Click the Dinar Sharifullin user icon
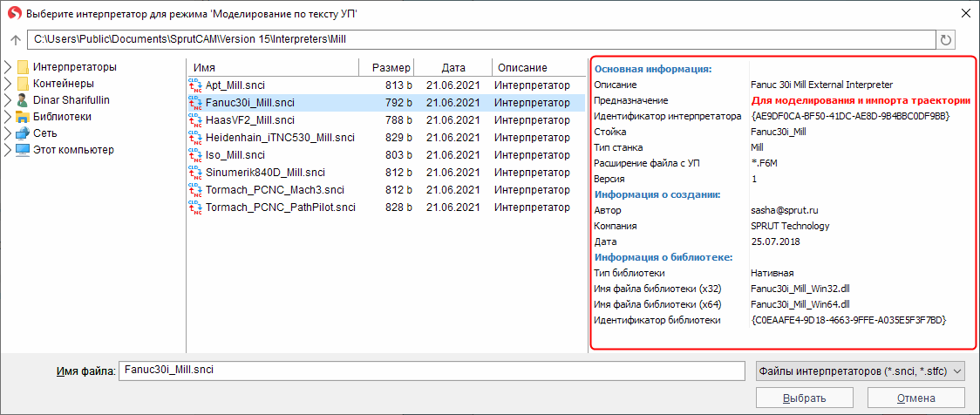Screen dimensions: 980x415 tap(23, 100)
